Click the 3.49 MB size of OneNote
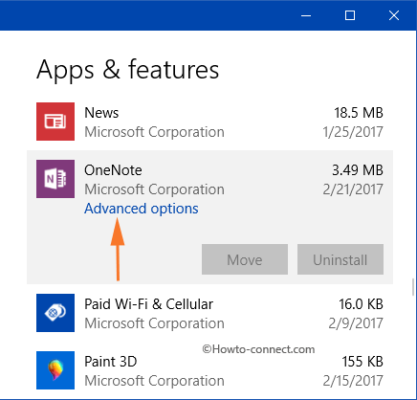This screenshot has height=400, width=417. [x=358, y=170]
